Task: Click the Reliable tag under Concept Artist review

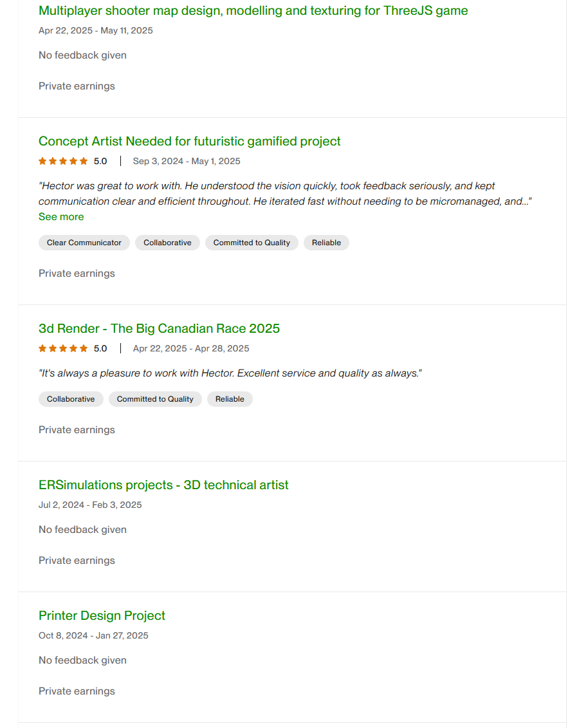Action: 326,243
